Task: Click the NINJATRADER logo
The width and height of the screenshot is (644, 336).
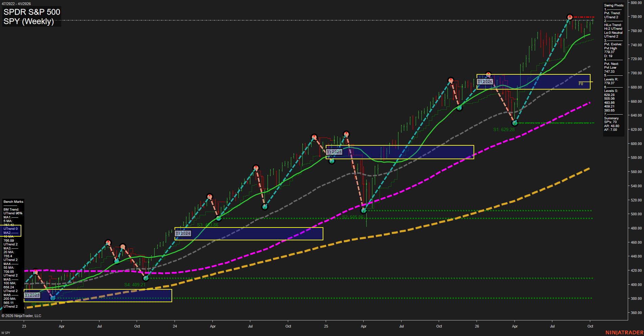Action: [x=624, y=333]
